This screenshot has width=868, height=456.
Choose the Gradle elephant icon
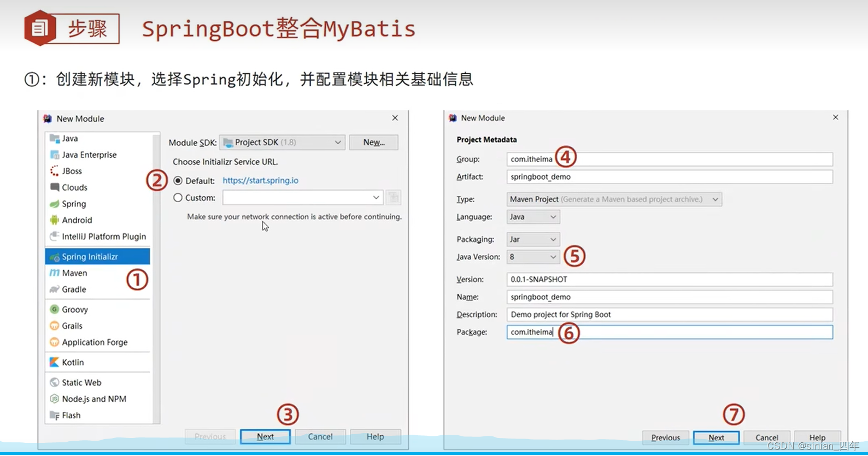pos(55,290)
